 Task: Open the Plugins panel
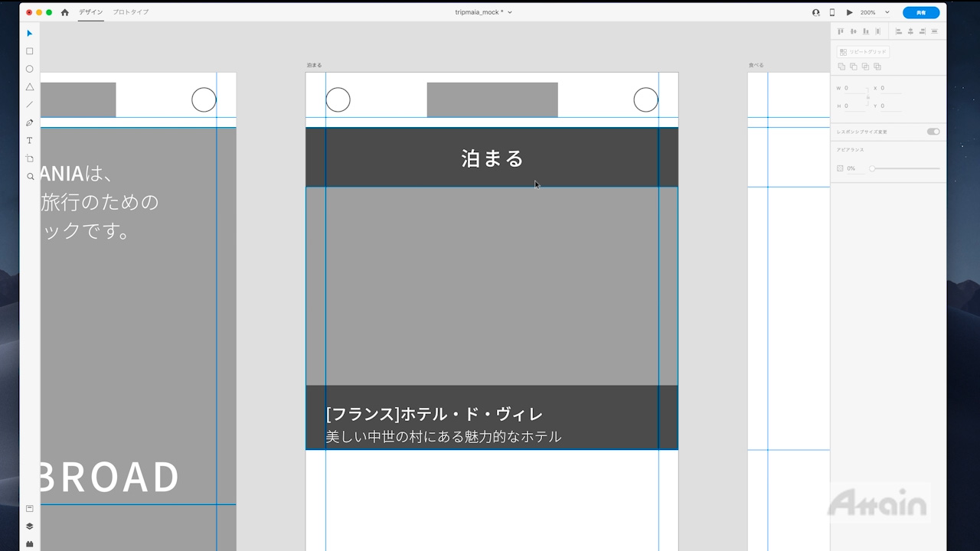pos(30,543)
